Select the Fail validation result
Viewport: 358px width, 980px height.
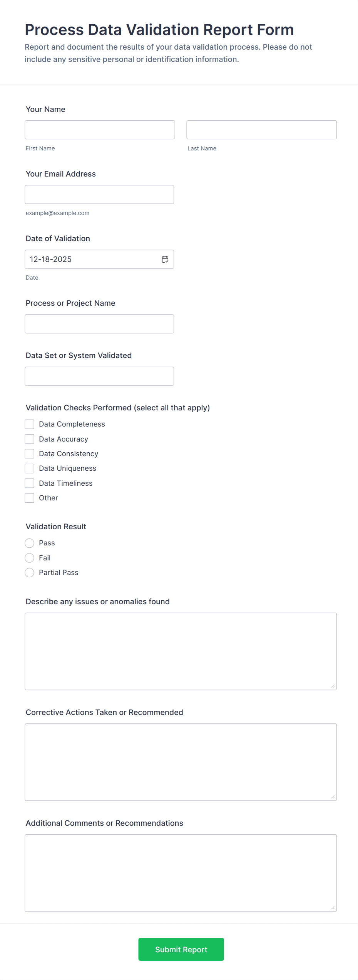click(x=29, y=558)
